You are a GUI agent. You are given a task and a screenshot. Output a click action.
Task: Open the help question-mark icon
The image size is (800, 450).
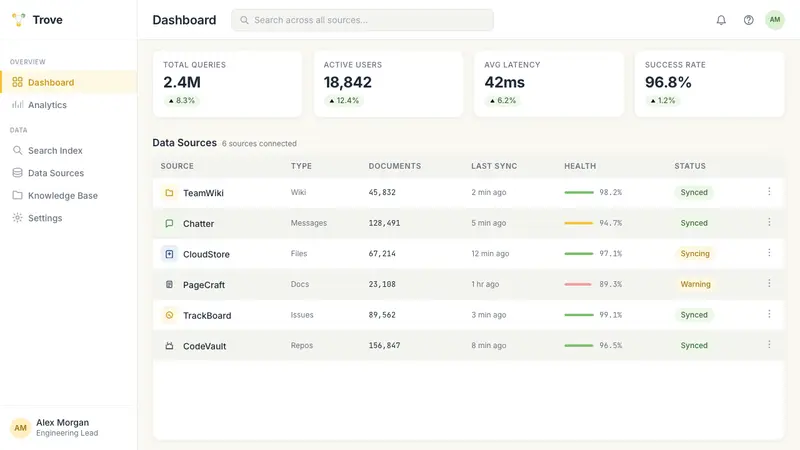(748, 20)
